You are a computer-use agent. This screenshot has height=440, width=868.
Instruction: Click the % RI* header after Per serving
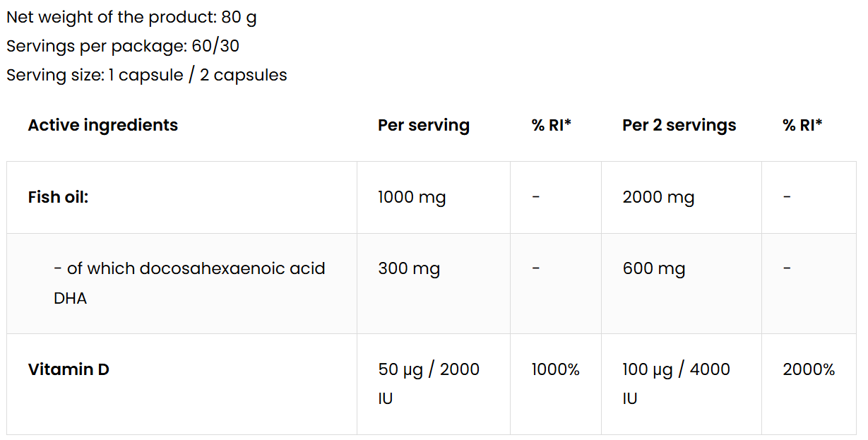(x=551, y=125)
